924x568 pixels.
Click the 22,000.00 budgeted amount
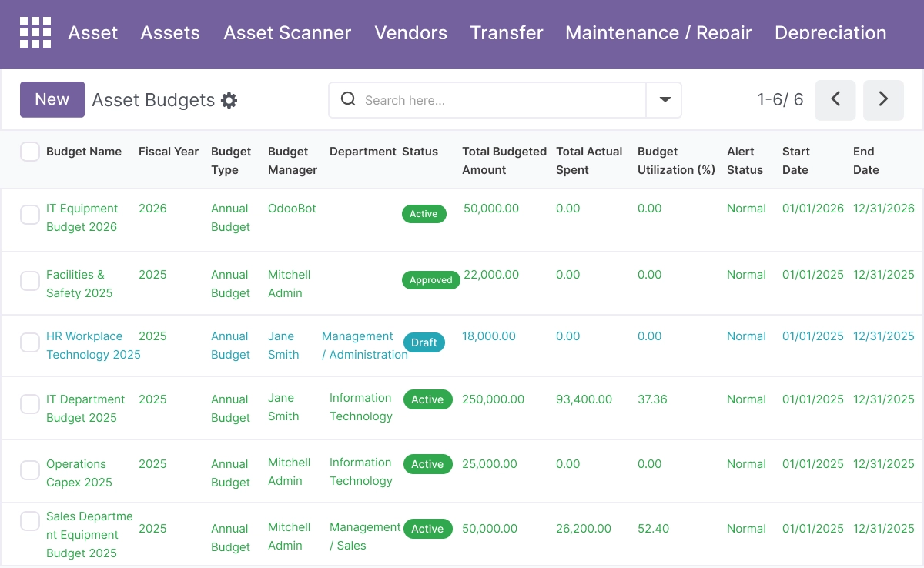pyautogui.click(x=491, y=275)
